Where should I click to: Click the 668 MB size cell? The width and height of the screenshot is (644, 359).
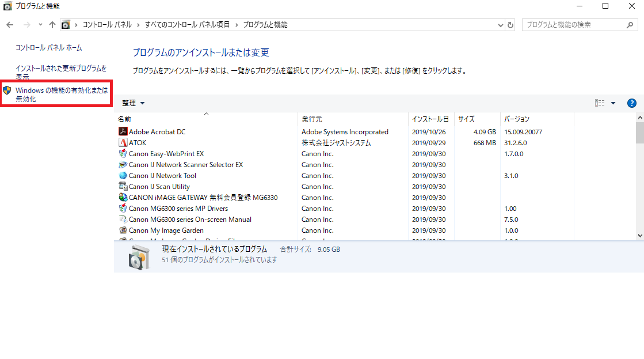485,143
